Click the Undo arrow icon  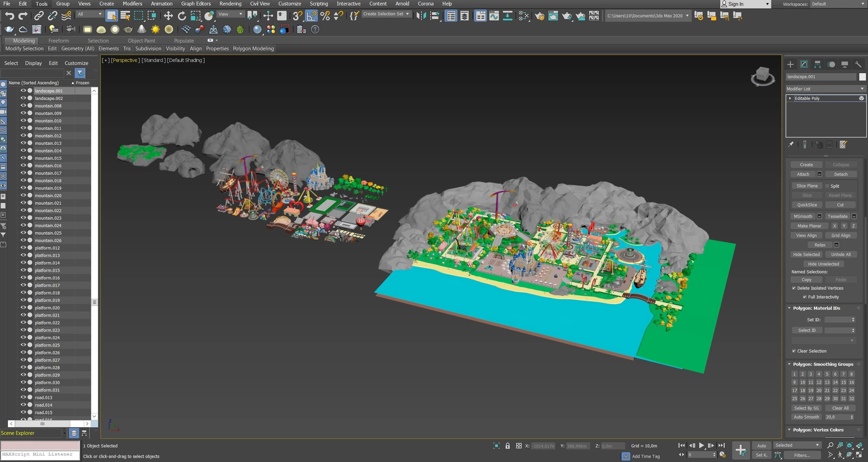[10, 16]
